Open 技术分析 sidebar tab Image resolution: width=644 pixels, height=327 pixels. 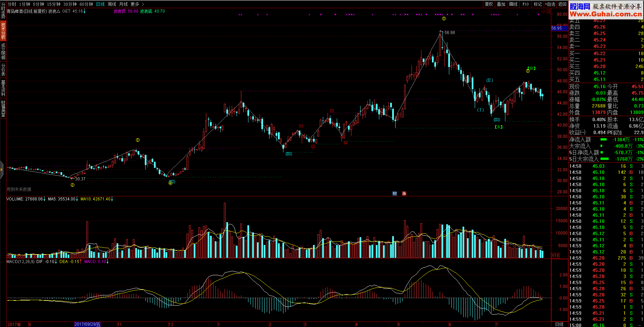tap(3, 31)
